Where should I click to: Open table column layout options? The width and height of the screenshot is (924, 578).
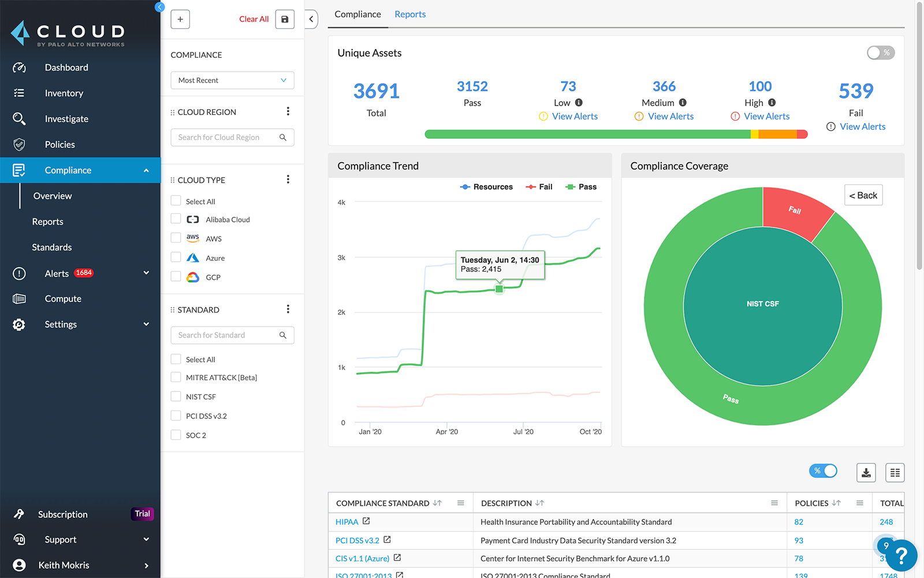coord(895,472)
